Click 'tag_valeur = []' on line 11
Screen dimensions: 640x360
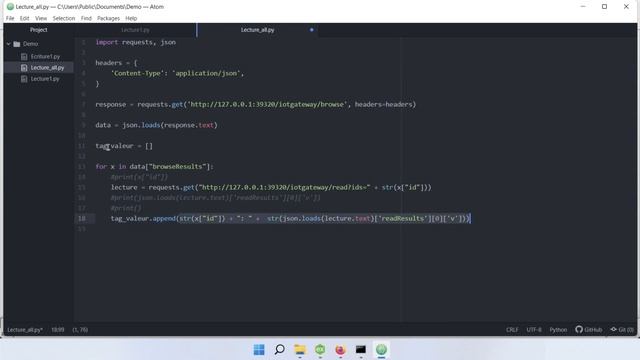pyautogui.click(x=124, y=146)
